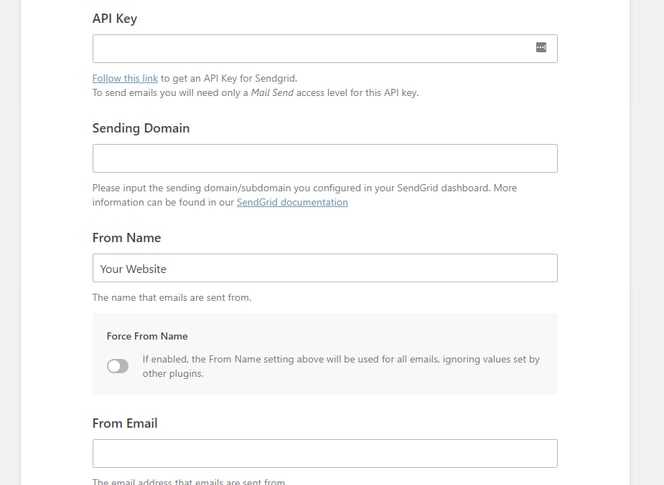Click the "to get an API Key for Sendgrid" text
The height and width of the screenshot is (485, 664).
[x=229, y=78]
